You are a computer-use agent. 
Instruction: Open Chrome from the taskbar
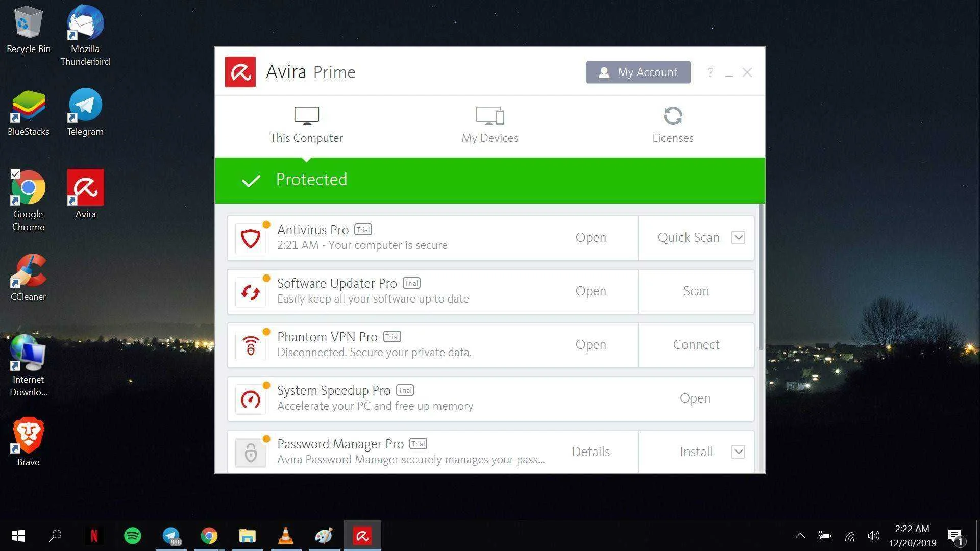(x=209, y=536)
